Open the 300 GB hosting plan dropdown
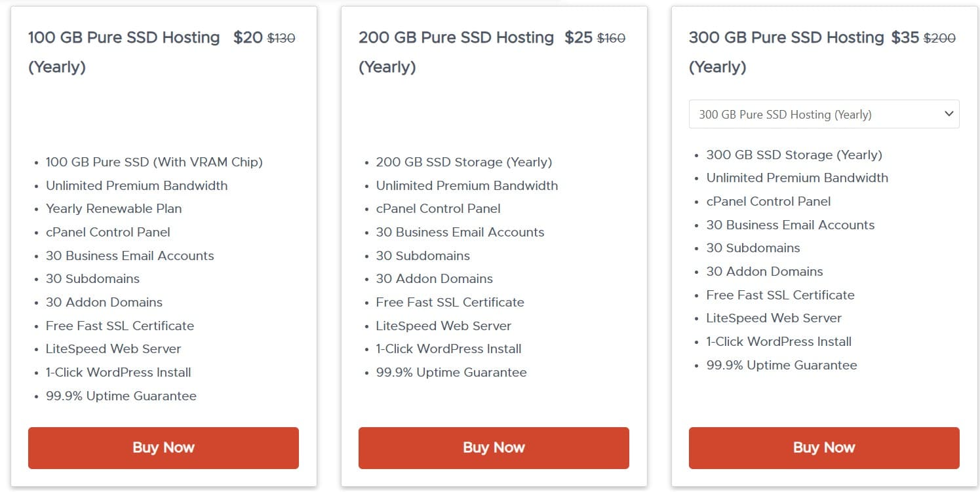 point(823,113)
